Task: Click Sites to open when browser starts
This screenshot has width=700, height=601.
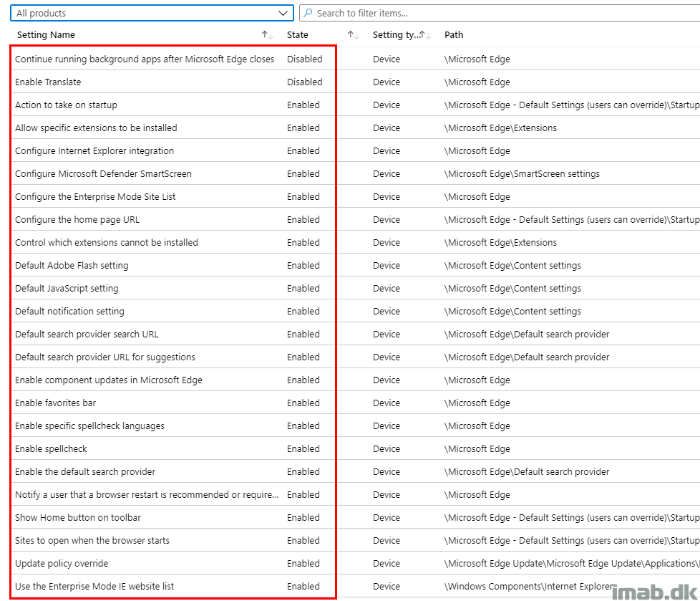Action: [92, 541]
